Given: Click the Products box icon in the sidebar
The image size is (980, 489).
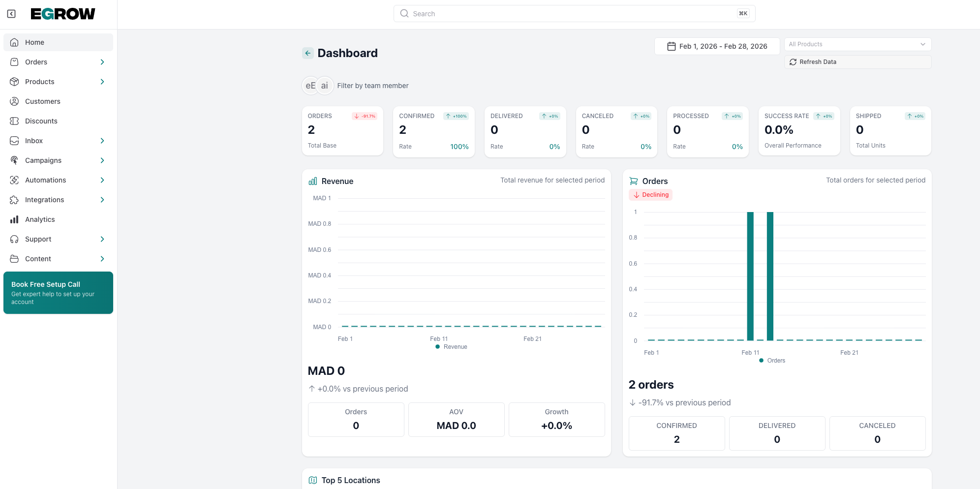Looking at the screenshot, I should (14, 82).
